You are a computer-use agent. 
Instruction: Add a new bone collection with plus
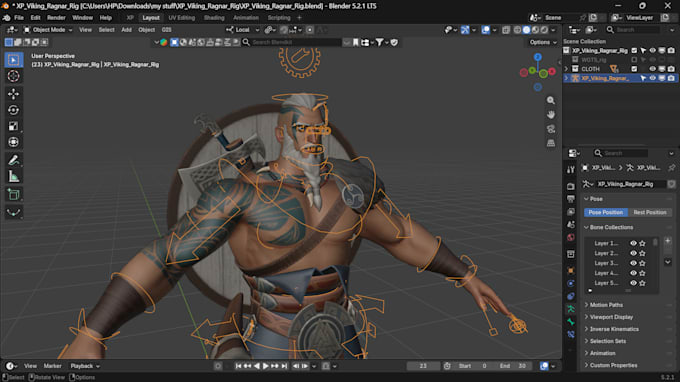click(668, 241)
